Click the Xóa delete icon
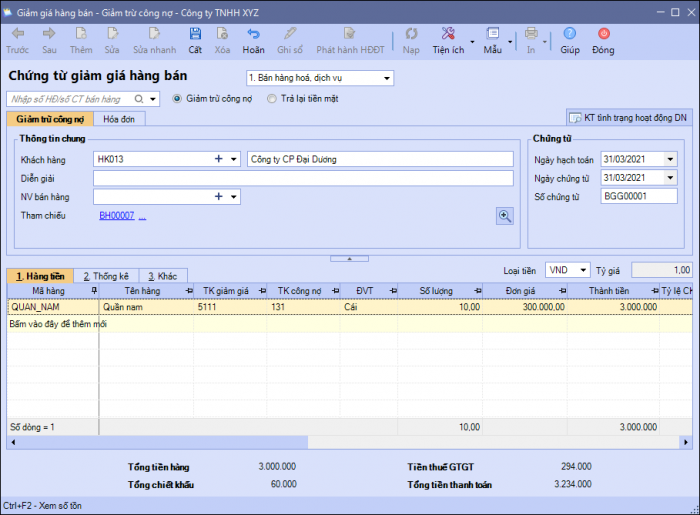This screenshot has height=515, width=700. pyautogui.click(x=222, y=35)
